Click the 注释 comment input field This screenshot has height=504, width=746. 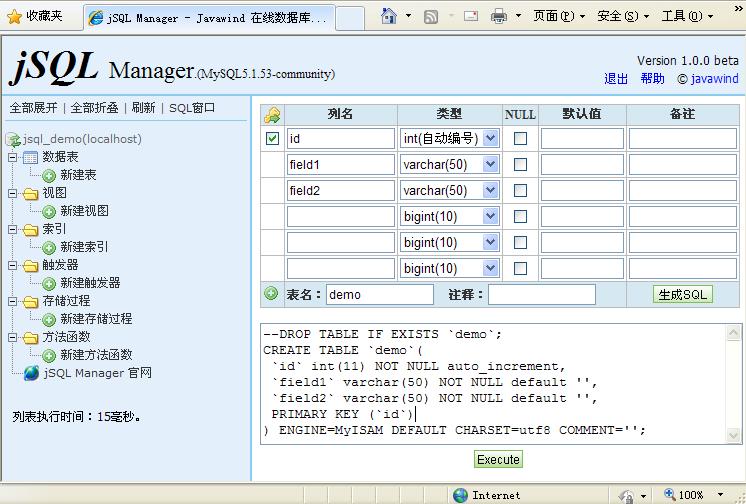click(x=542, y=295)
